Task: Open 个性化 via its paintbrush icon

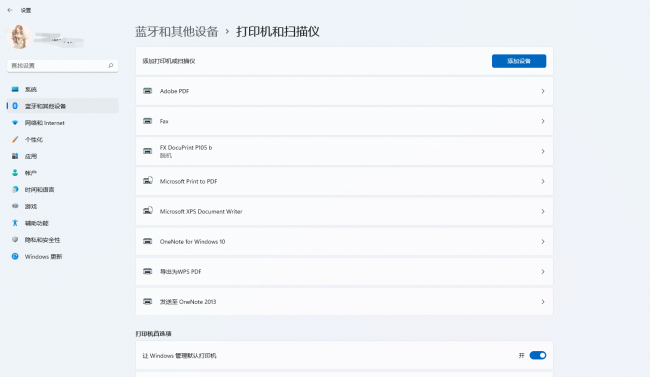Action: (x=15, y=139)
